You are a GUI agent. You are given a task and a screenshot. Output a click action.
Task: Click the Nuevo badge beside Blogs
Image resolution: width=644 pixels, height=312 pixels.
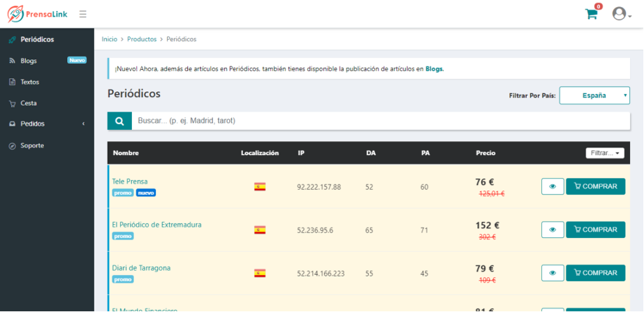pyautogui.click(x=77, y=60)
